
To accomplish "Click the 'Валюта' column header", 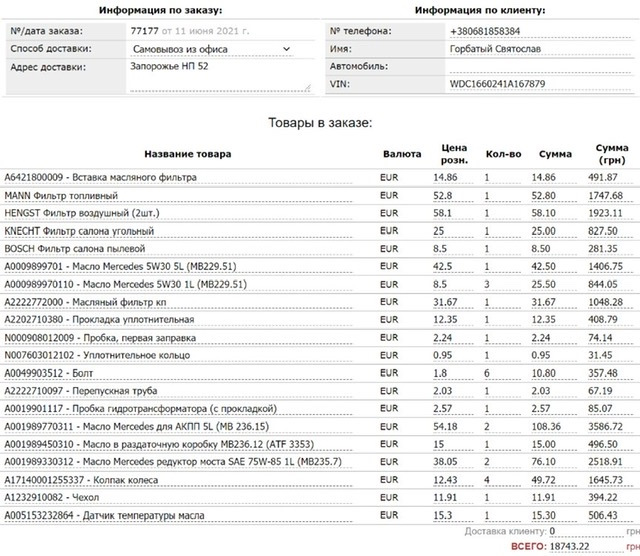I will coord(402,154).
